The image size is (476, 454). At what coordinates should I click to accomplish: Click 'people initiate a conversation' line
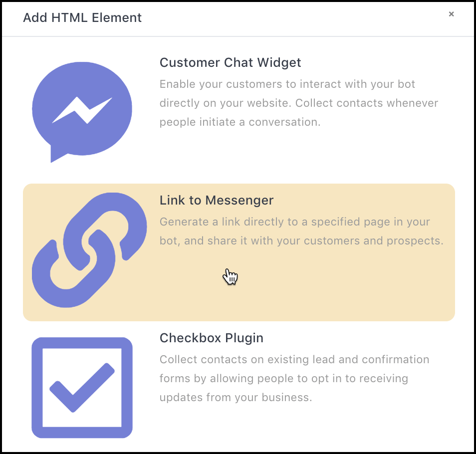coord(240,122)
